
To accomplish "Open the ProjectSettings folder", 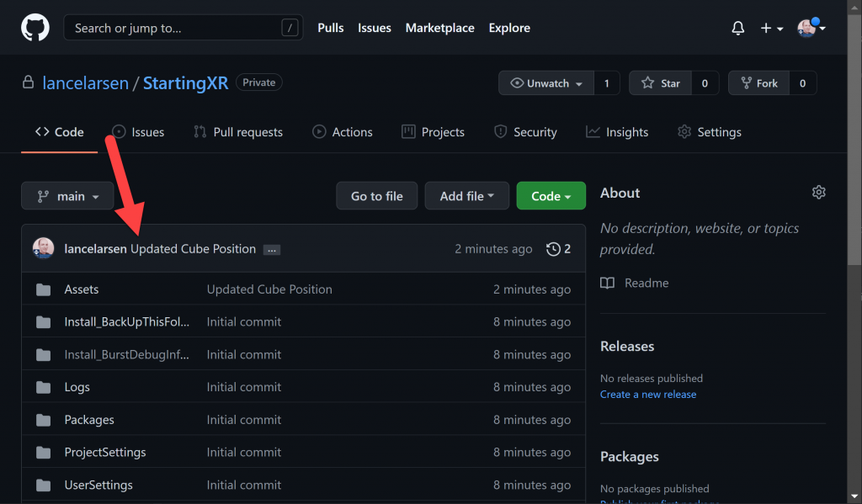I will (x=105, y=453).
